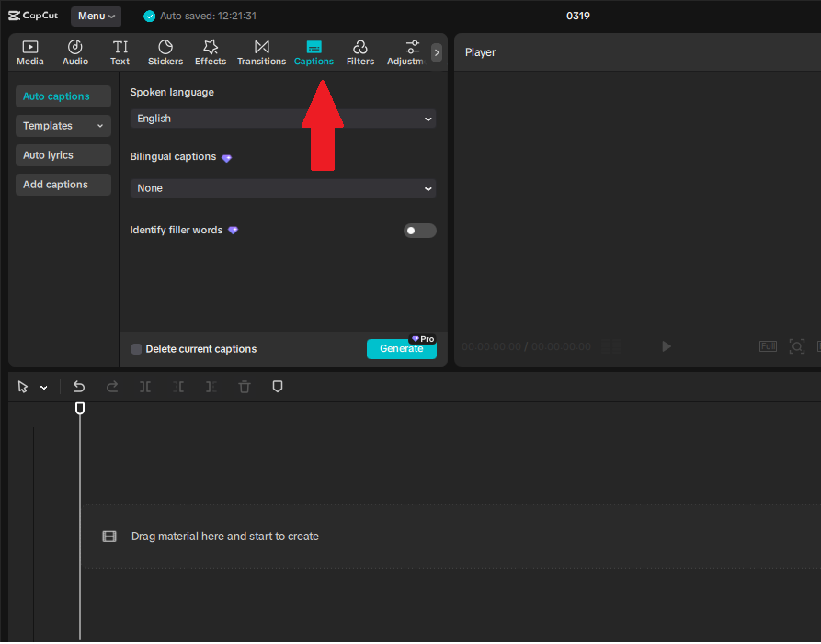Open the Spoken language dropdown
This screenshot has height=644, width=821.
[282, 119]
